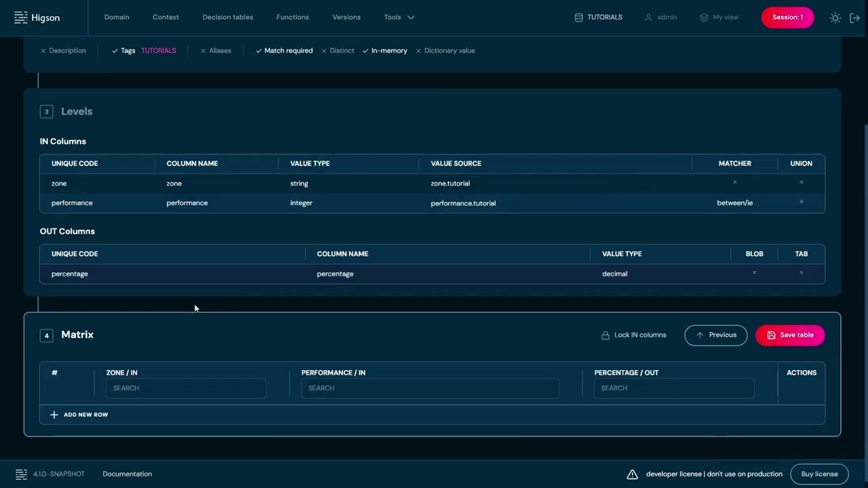This screenshot has height=488, width=868.
Task: Click the Previous button
Action: (716, 335)
